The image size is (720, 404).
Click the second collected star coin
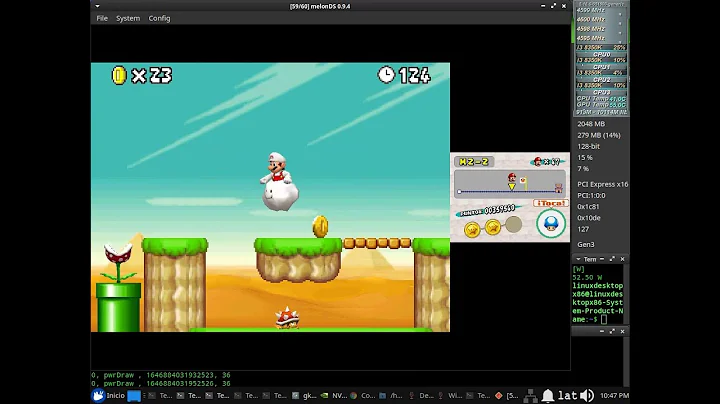tap(493, 226)
